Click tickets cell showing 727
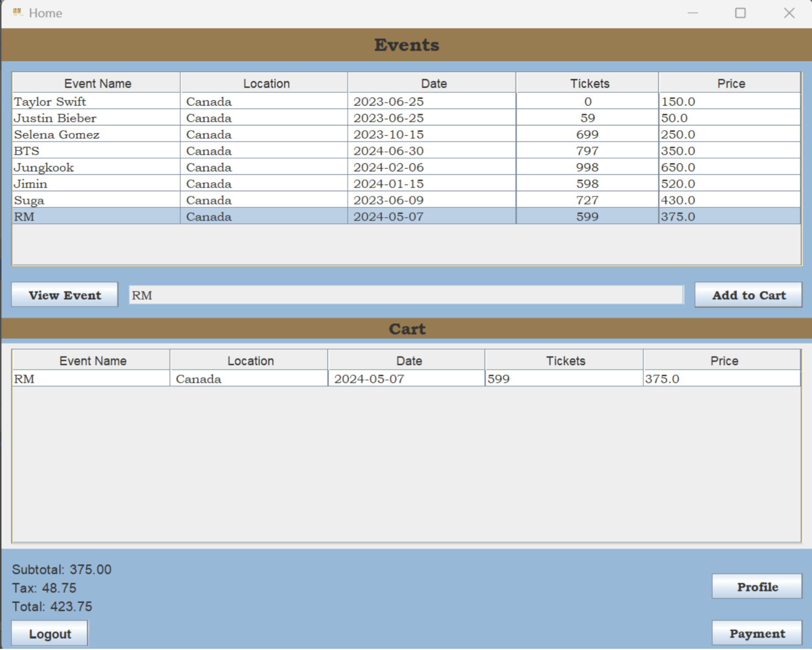The height and width of the screenshot is (650, 812). point(587,200)
